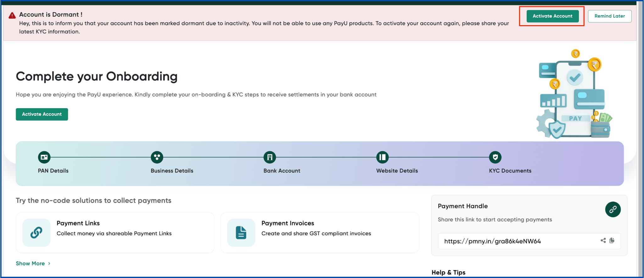The height and width of the screenshot is (278, 644).
Task: Click the Business Details step label
Action: point(172,171)
